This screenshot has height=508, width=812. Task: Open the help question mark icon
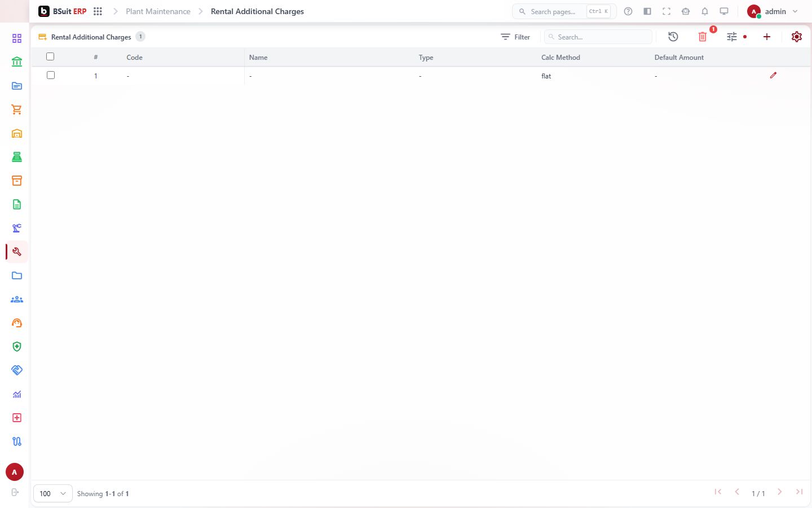pyautogui.click(x=628, y=11)
